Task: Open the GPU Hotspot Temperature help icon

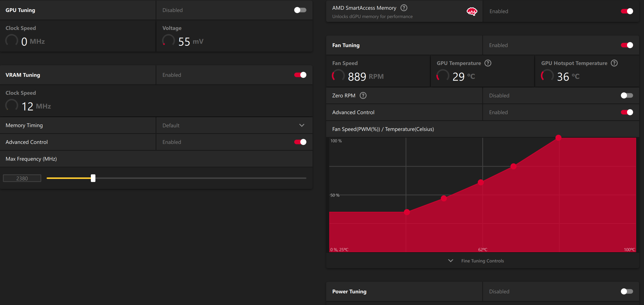Action: coord(614,63)
